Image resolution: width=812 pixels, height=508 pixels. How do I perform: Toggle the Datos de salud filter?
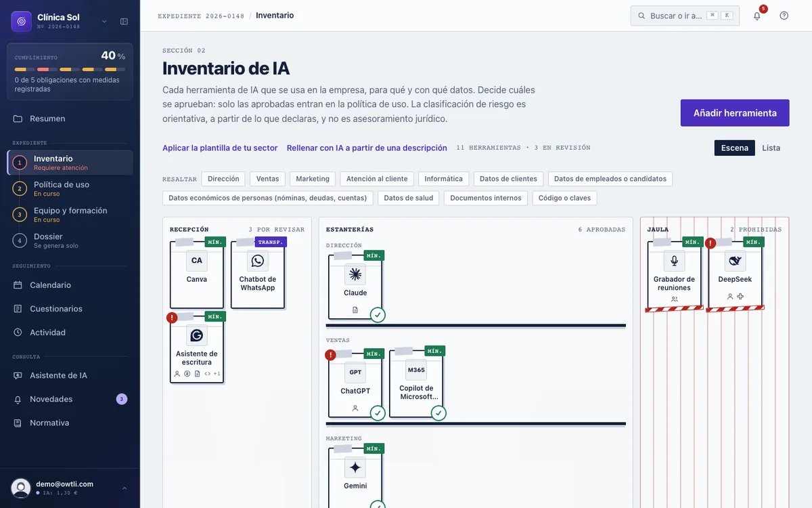click(409, 198)
